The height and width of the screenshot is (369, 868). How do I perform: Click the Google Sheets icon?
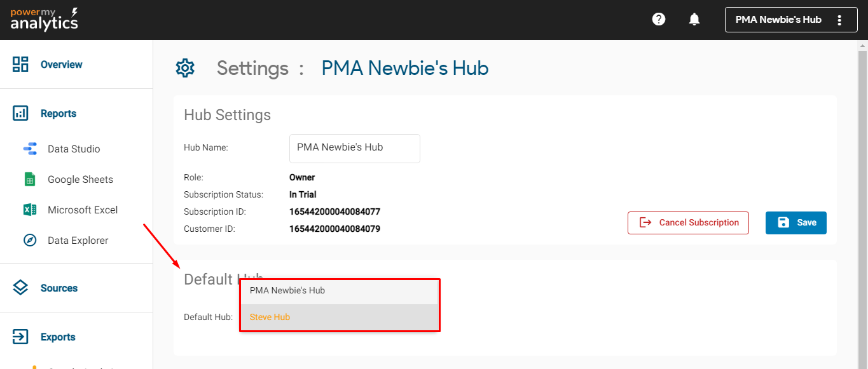click(30, 180)
